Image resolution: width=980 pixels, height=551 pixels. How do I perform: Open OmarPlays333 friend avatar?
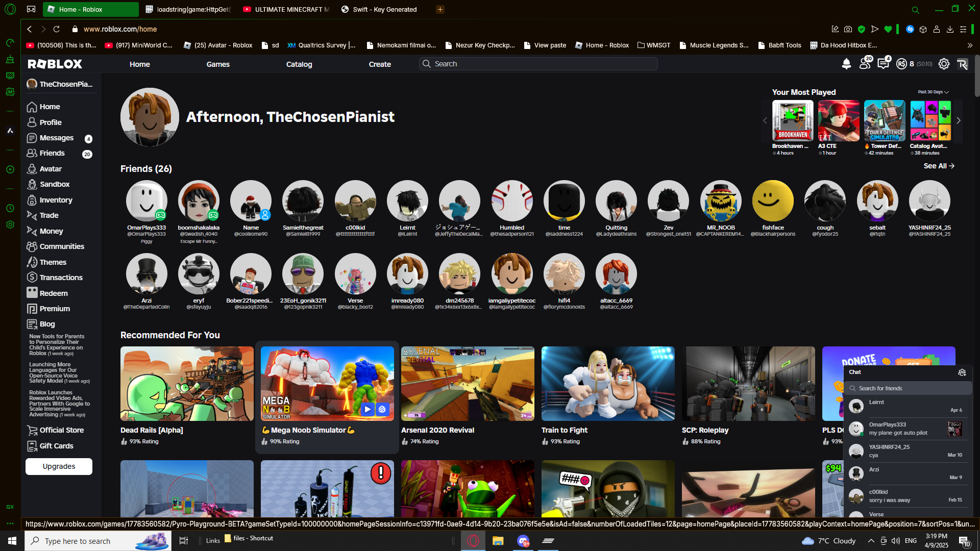146,201
